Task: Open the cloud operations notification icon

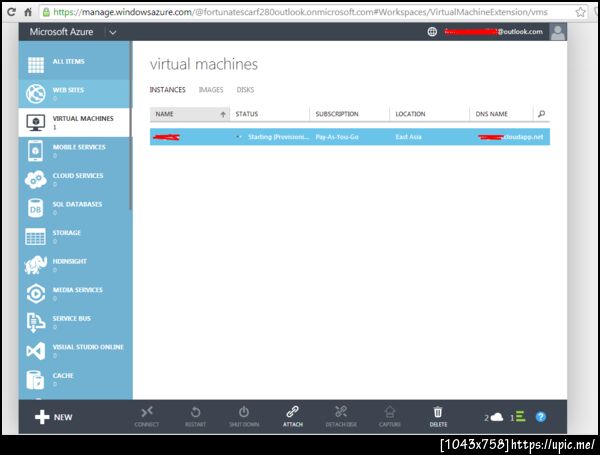Action: pos(497,417)
